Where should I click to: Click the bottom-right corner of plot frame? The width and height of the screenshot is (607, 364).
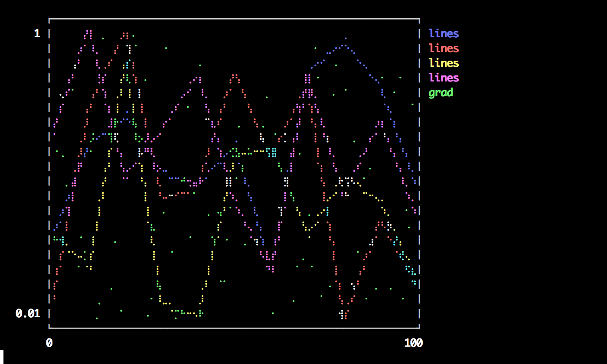point(419,328)
